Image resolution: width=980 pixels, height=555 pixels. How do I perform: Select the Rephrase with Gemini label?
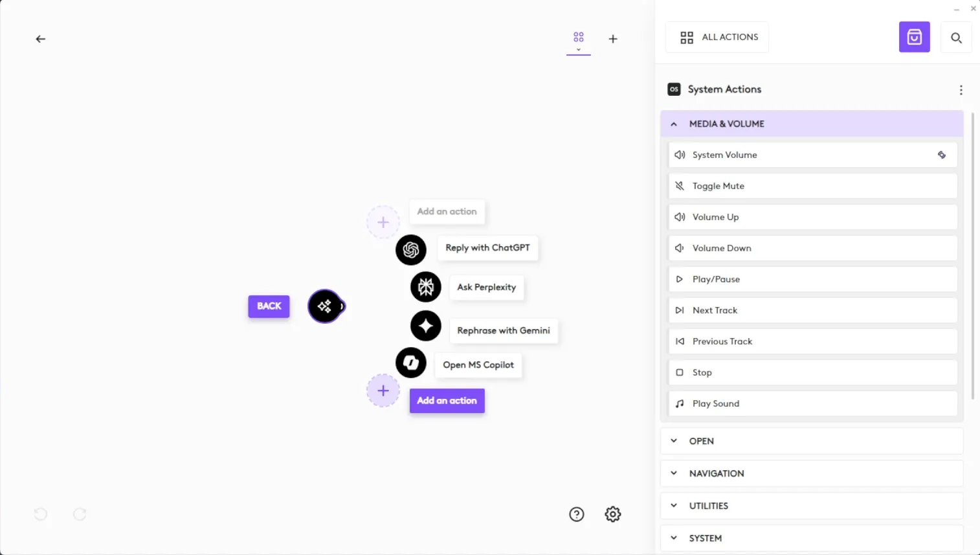[x=504, y=330]
